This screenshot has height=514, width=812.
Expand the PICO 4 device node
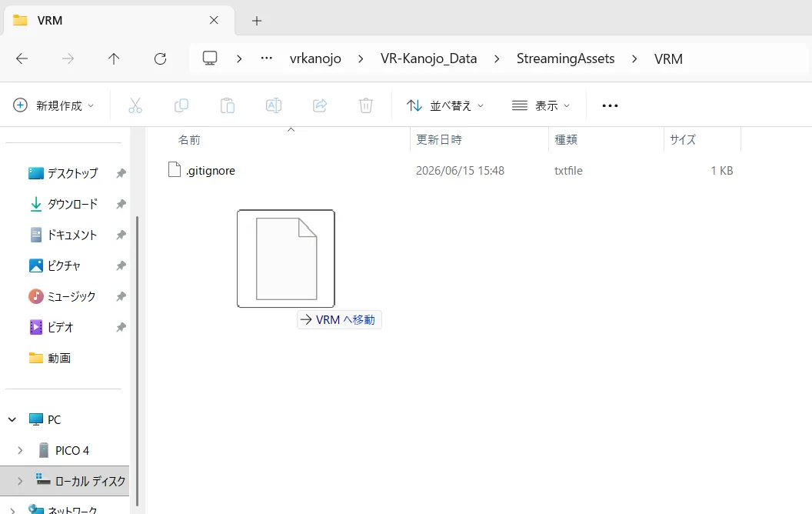20,450
